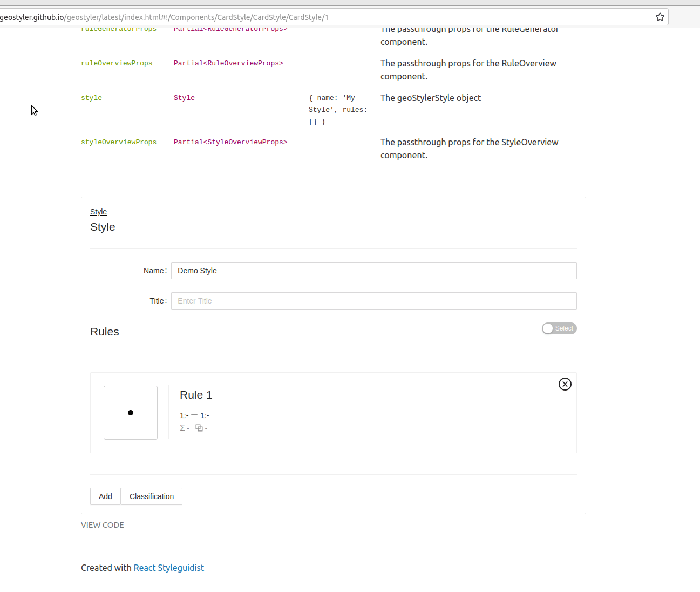
Task: Remove Rule 1 using the circled X icon
Action: point(565,384)
